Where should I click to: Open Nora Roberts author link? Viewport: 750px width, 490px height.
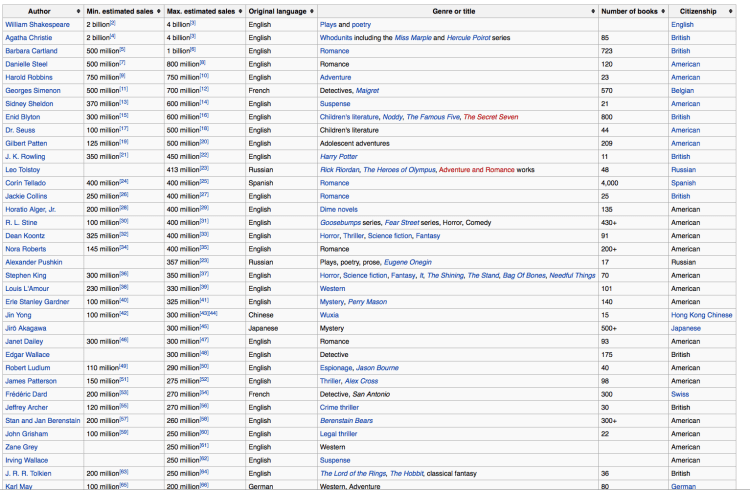tap(26, 249)
